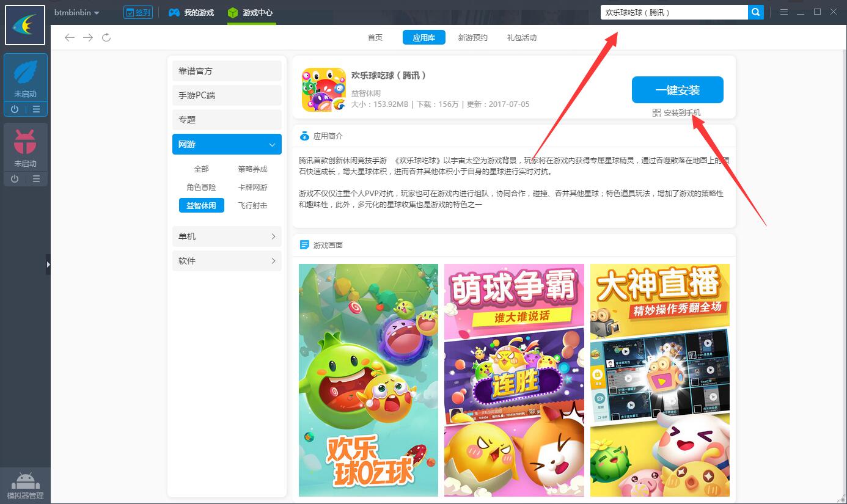Image resolution: width=847 pixels, height=504 pixels.
Task: Open the hamburger main menu in title bar
Action: tap(784, 12)
